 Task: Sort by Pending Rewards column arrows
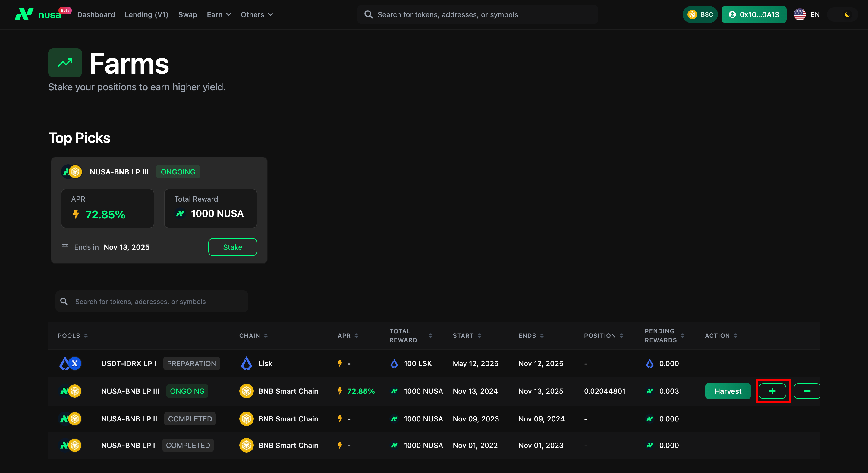(682, 336)
